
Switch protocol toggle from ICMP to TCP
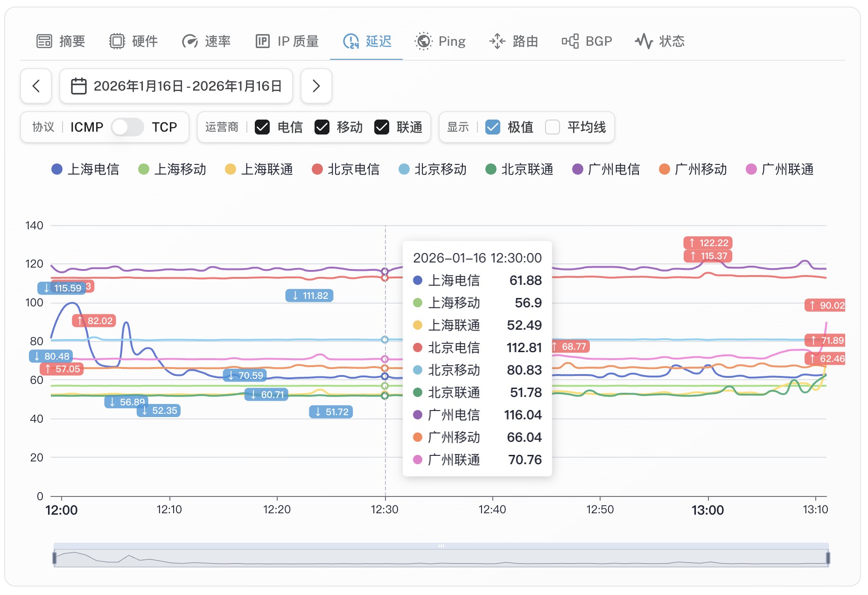click(127, 127)
